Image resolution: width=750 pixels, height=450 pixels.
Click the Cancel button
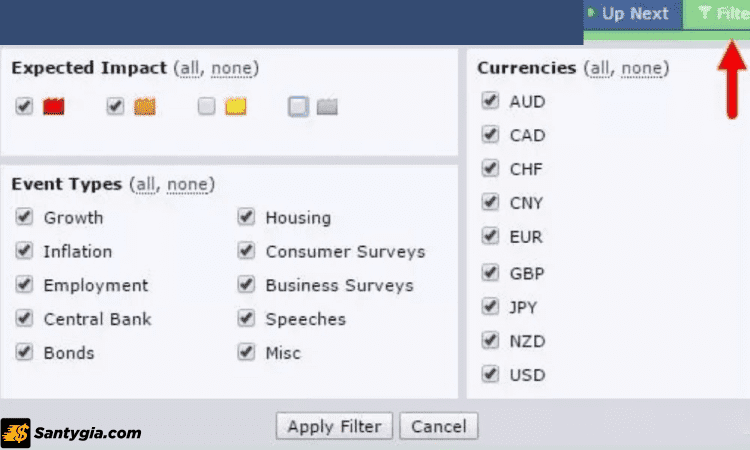(x=438, y=426)
